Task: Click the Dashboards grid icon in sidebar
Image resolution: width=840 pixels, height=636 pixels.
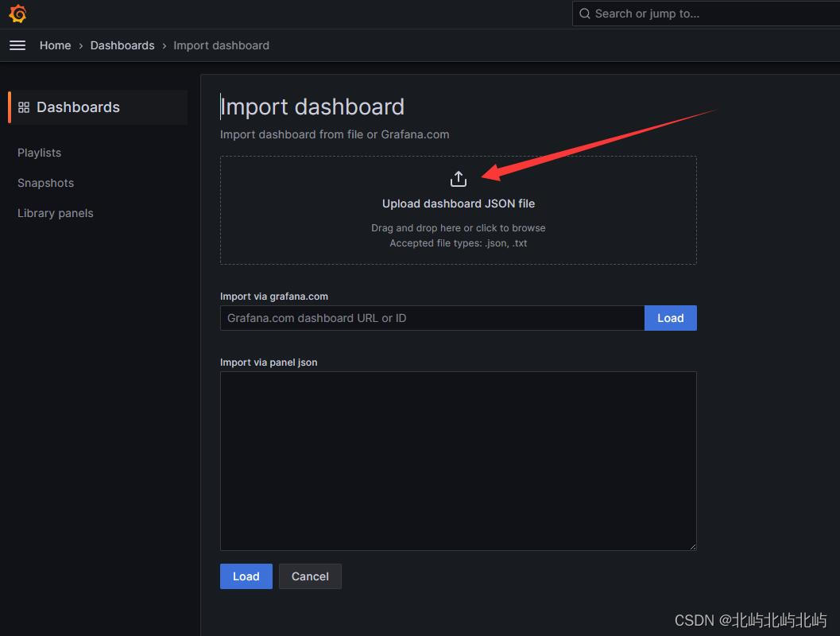Action: 24,107
